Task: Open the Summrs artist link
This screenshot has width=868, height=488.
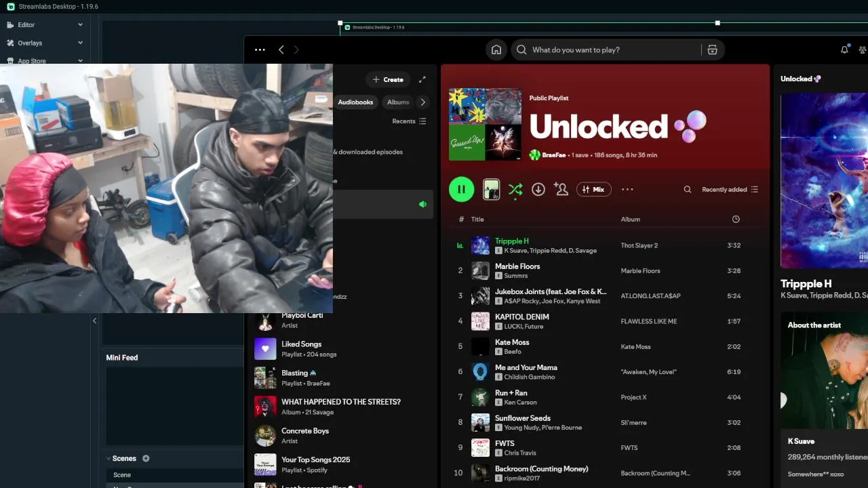Action: tap(515, 276)
